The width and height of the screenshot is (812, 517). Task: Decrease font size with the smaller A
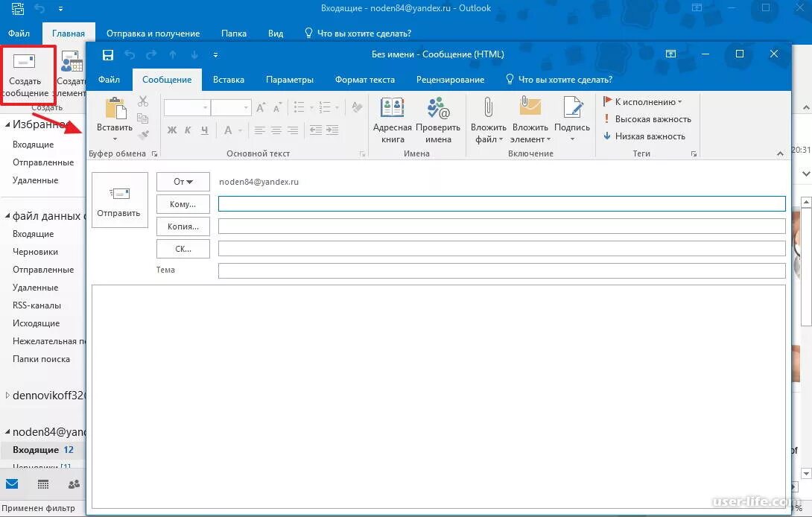click(278, 108)
